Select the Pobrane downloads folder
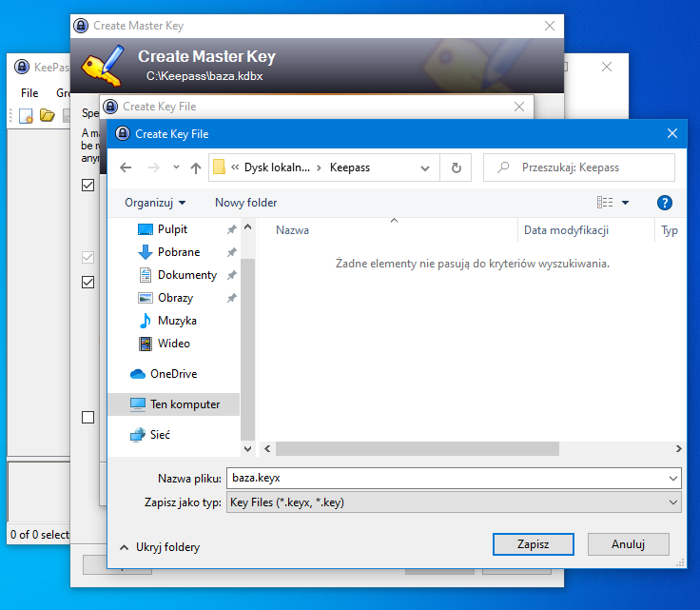 (x=178, y=252)
